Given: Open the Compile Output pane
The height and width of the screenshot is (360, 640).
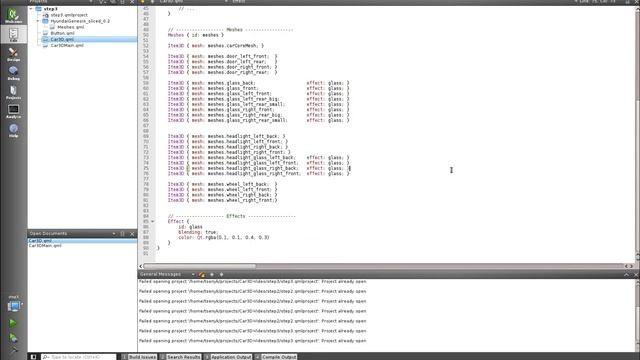Looking at the screenshot, I should click(276, 357).
